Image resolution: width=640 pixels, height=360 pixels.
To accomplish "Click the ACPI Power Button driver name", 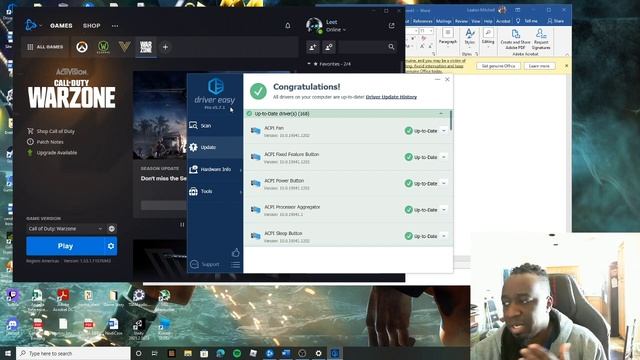I will tap(284, 181).
